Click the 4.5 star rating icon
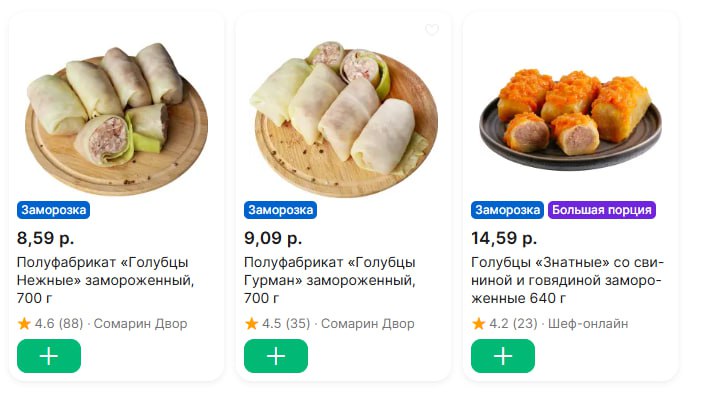Viewport: 718px width, 405px height. [x=251, y=323]
